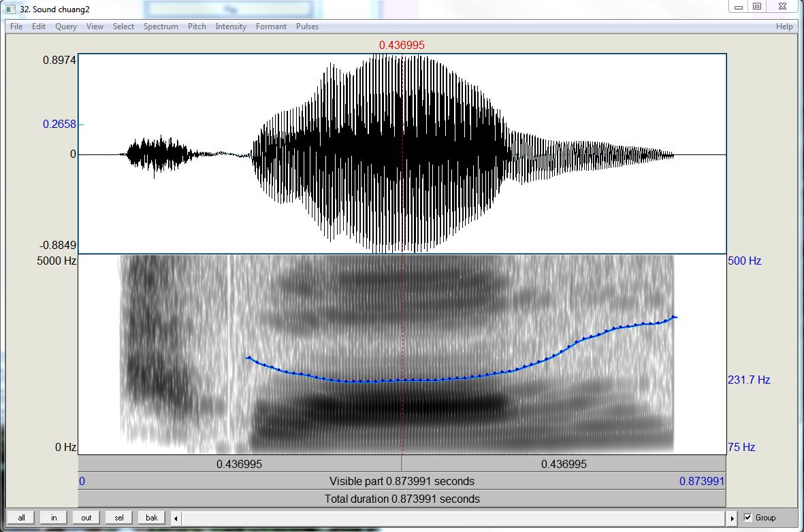Click the 'bak' zoom button

point(152,518)
